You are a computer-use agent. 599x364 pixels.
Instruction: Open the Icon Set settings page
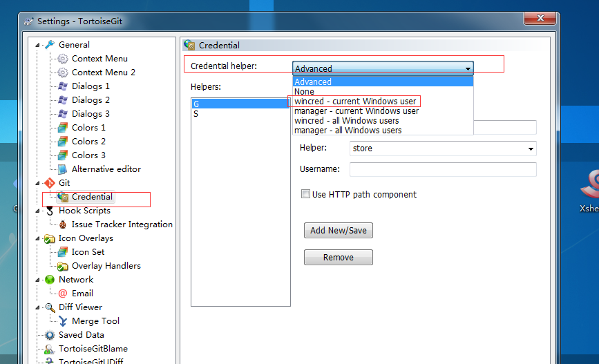coord(88,252)
